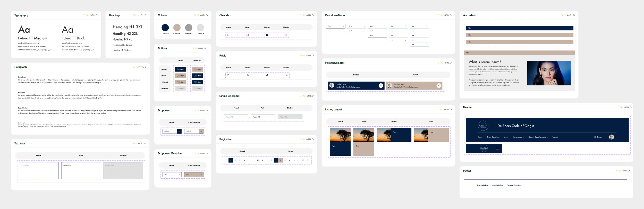
Task: Click the user avatar in the header
Action: pyautogui.click(x=611, y=137)
